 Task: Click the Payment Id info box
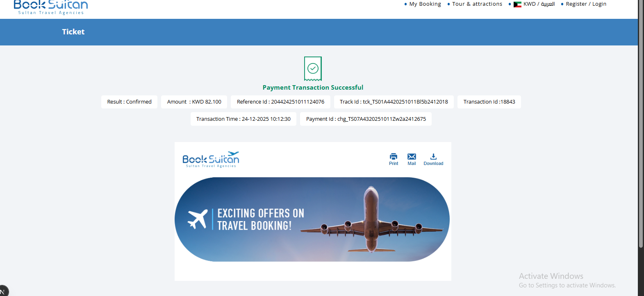[x=366, y=119]
